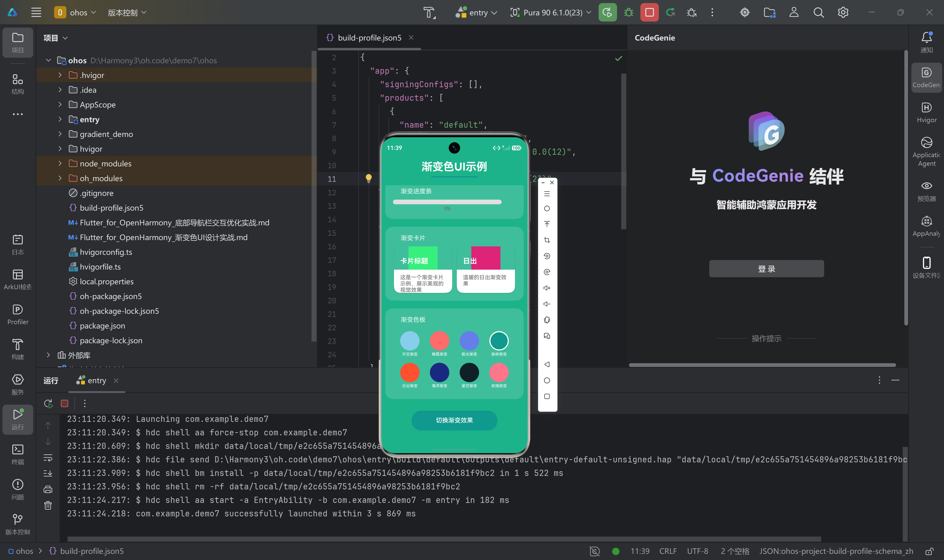Expand the gradient_demo folder

tap(60, 134)
